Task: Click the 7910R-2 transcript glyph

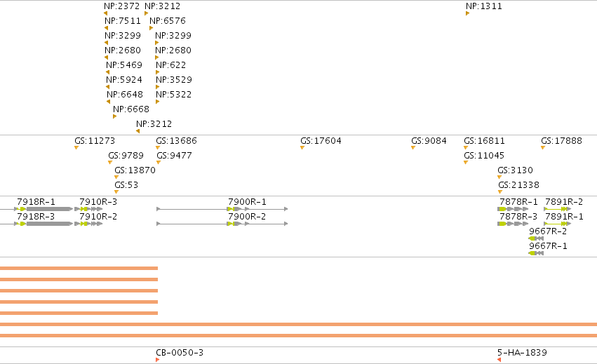Action: tap(88, 224)
